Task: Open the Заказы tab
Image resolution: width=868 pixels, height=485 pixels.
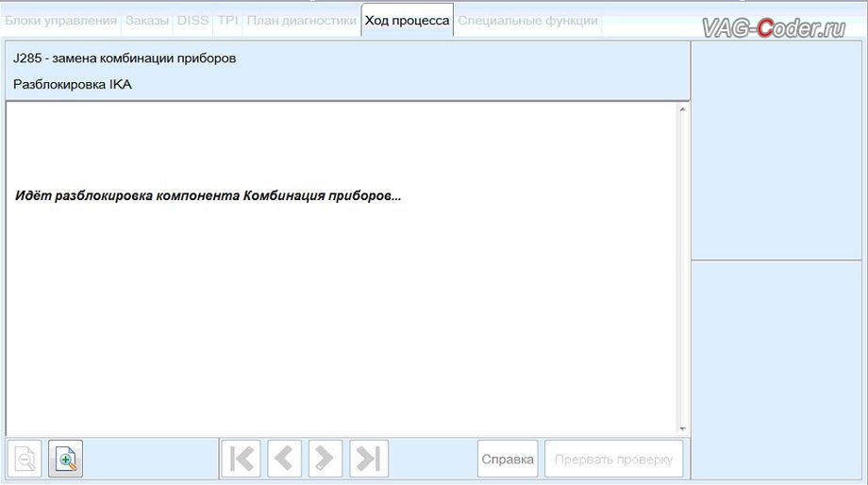Action: [146, 21]
